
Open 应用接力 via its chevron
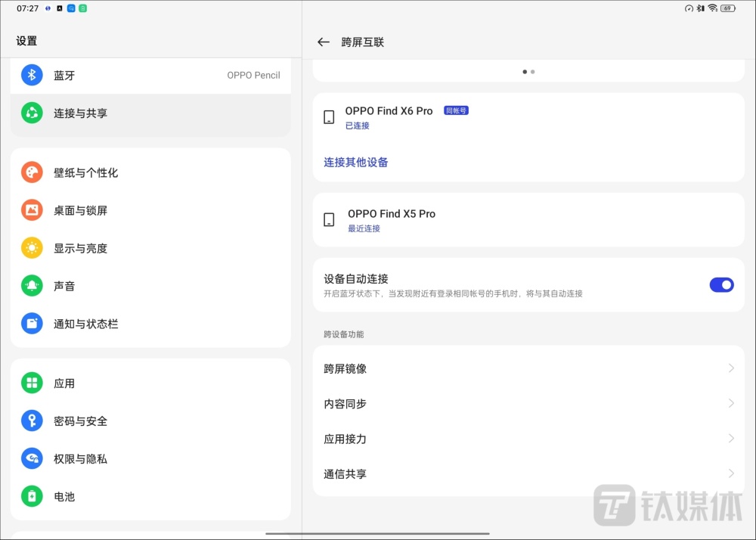[x=731, y=439]
